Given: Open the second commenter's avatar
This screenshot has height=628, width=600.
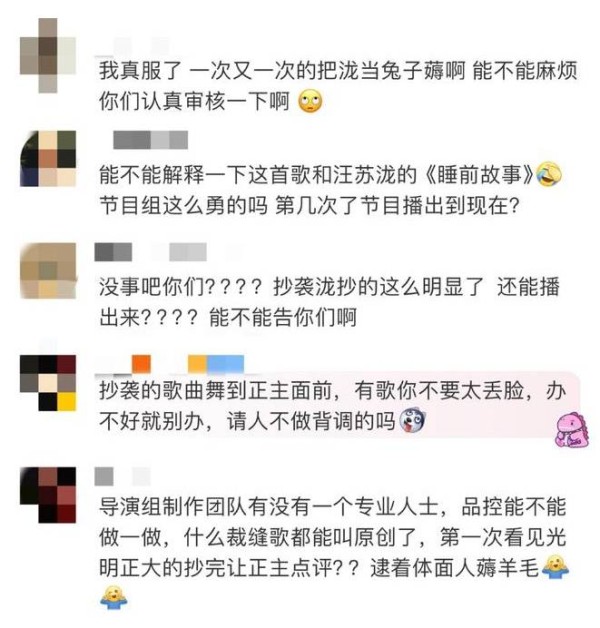Looking at the screenshot, I should [x=48, y=159].
